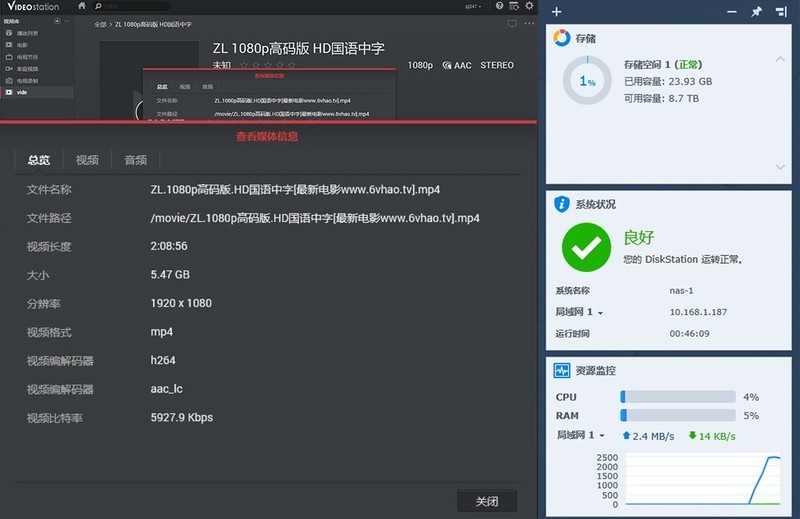
Task: Open the task list icon beside help
Action: tap(514, 6)
